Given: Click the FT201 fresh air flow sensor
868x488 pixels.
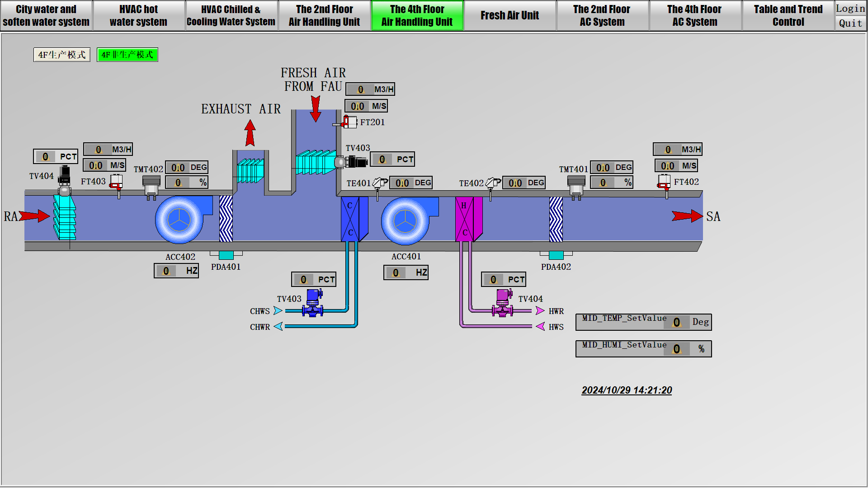Looking at the screenshot, I should tap(349, 122).
